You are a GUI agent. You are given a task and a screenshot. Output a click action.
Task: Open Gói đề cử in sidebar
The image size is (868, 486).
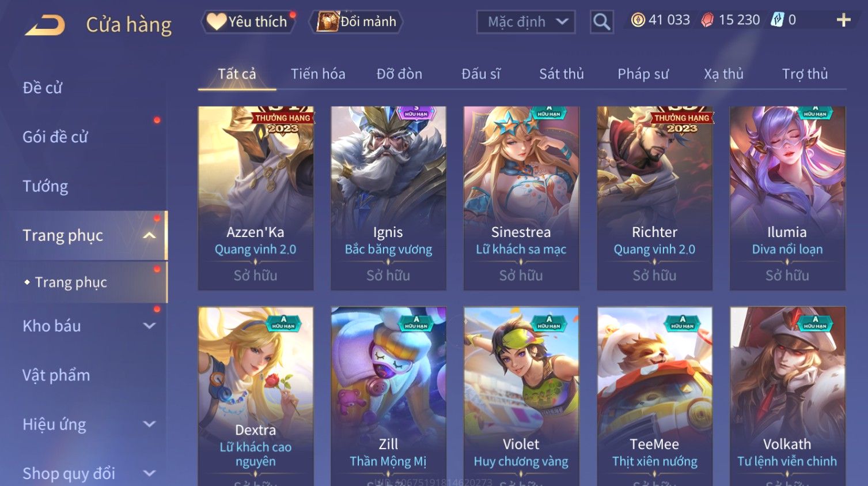coord(55,137)
